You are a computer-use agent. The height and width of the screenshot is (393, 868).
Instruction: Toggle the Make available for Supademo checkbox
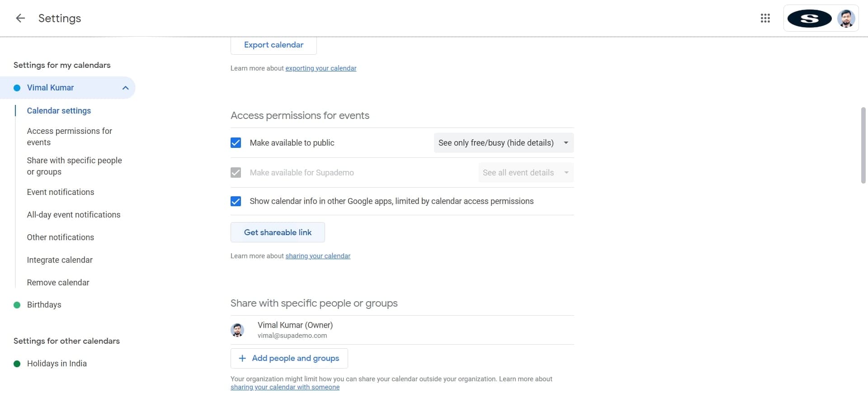pyautogui.click(x=236, y=173)
